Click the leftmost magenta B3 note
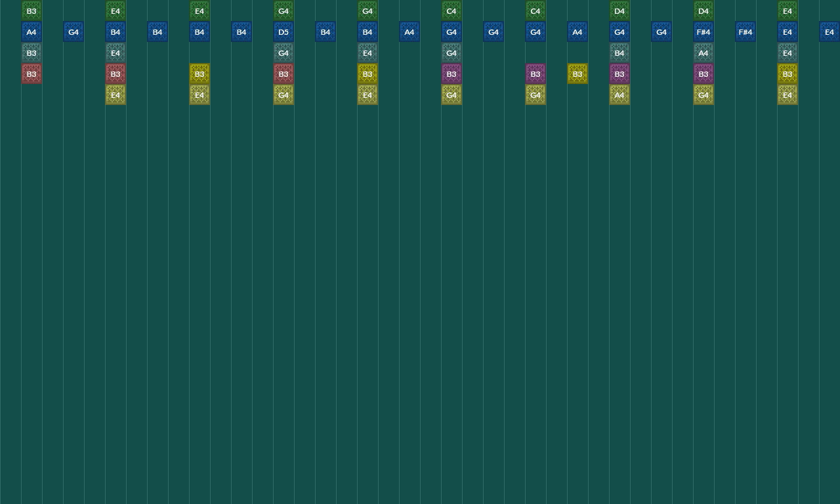Screen dimensions: 840x504 [x=451, y=74]
